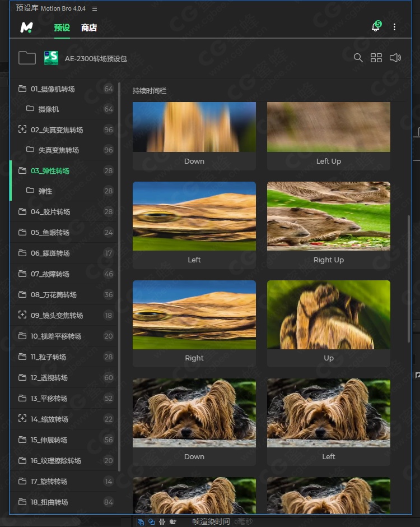Select the 弹性 subfolder
Viewport: 420px width, 527px height.
click(x=64, y=191)
